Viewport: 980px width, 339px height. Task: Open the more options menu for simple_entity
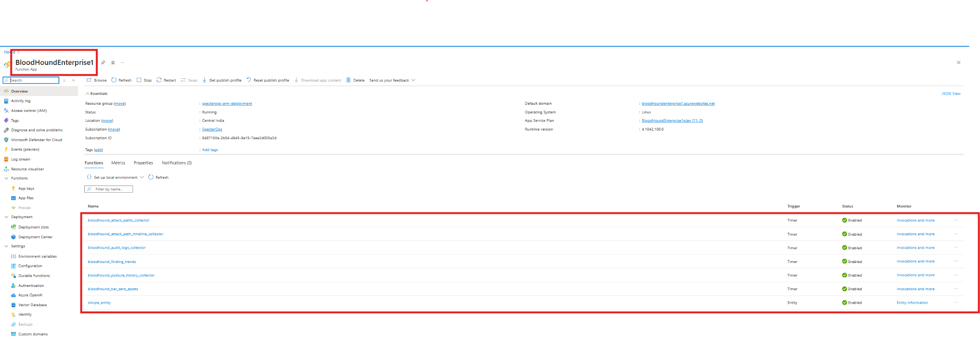956,303
